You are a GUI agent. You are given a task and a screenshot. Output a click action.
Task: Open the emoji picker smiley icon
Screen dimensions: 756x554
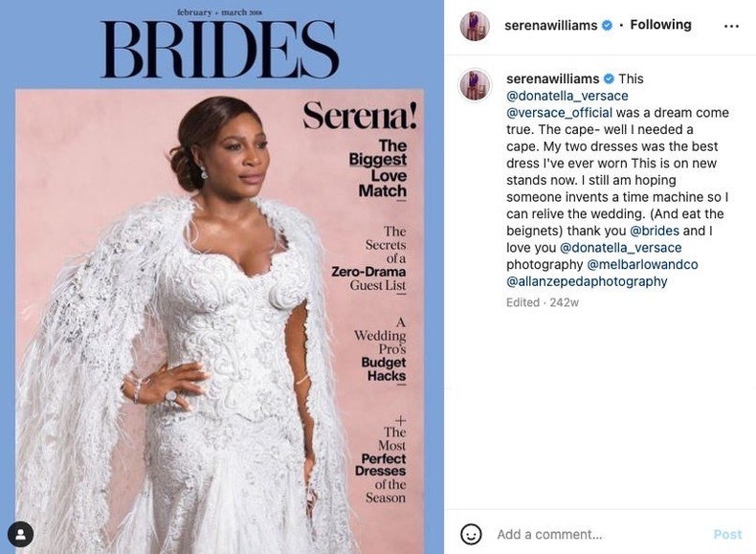[x=471, y=534]
